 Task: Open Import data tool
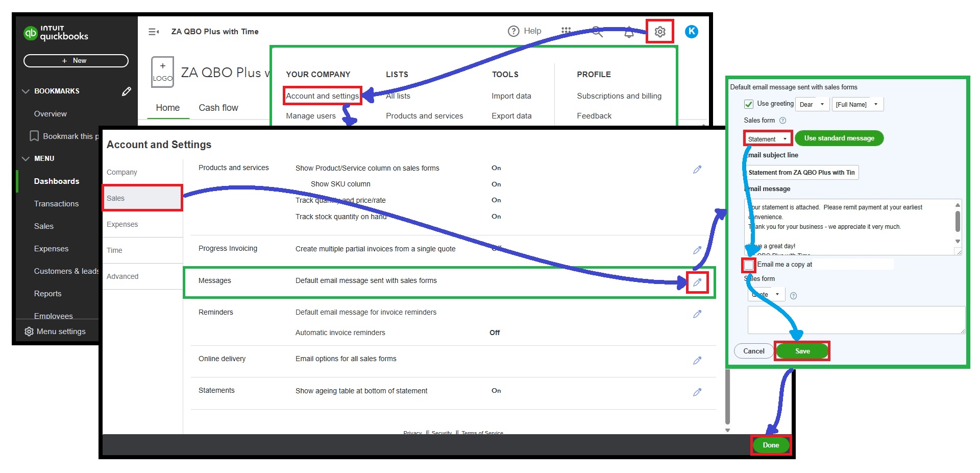coord(511,96)
